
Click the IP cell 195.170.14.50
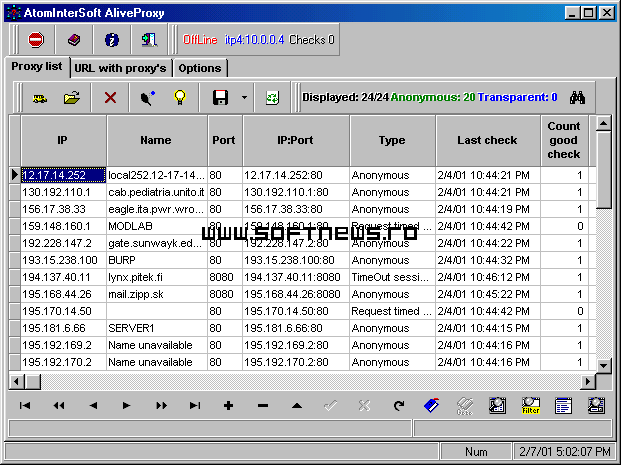[63, 311]
